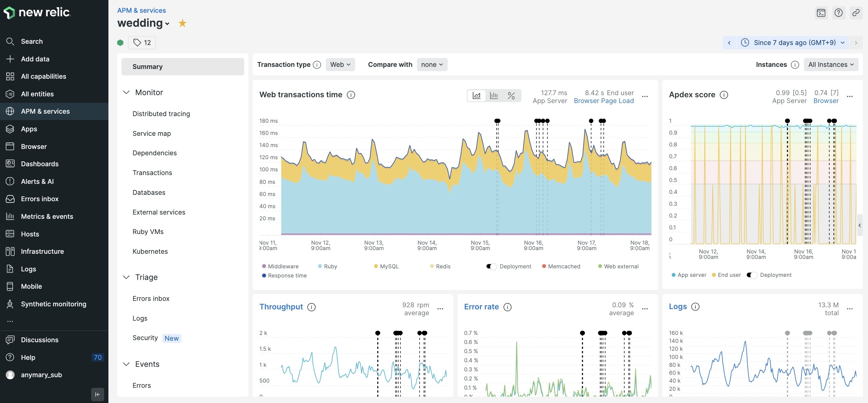Toggle Ruby series in chart legend
Viewport: 868px width, 403px height.
327,267
